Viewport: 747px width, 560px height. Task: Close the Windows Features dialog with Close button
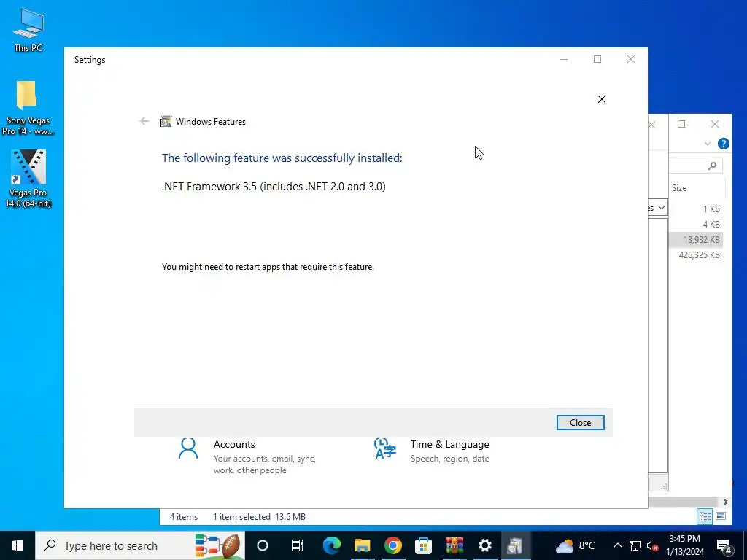click(x=580, y=422)
